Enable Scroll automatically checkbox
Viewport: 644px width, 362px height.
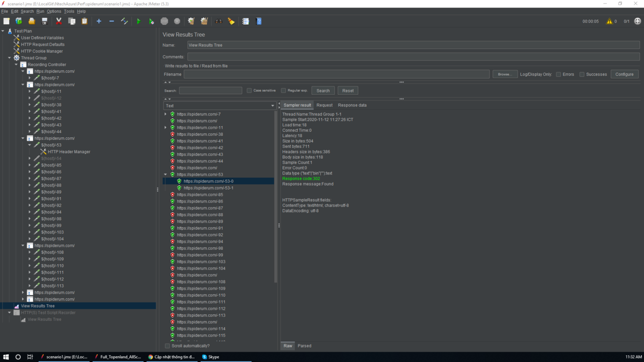tap(168, 346)
